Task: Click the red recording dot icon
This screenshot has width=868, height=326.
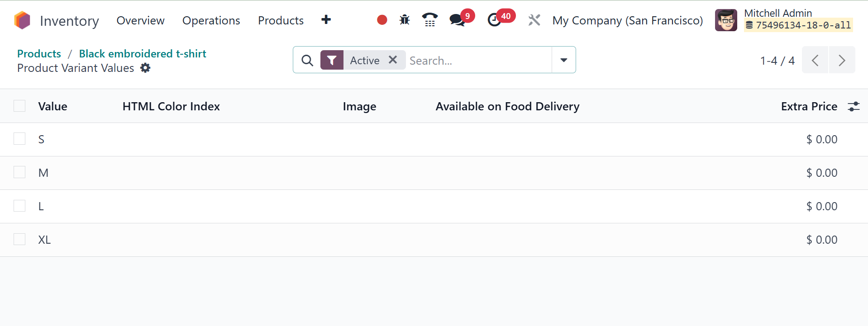Action: tap(382, 20)
